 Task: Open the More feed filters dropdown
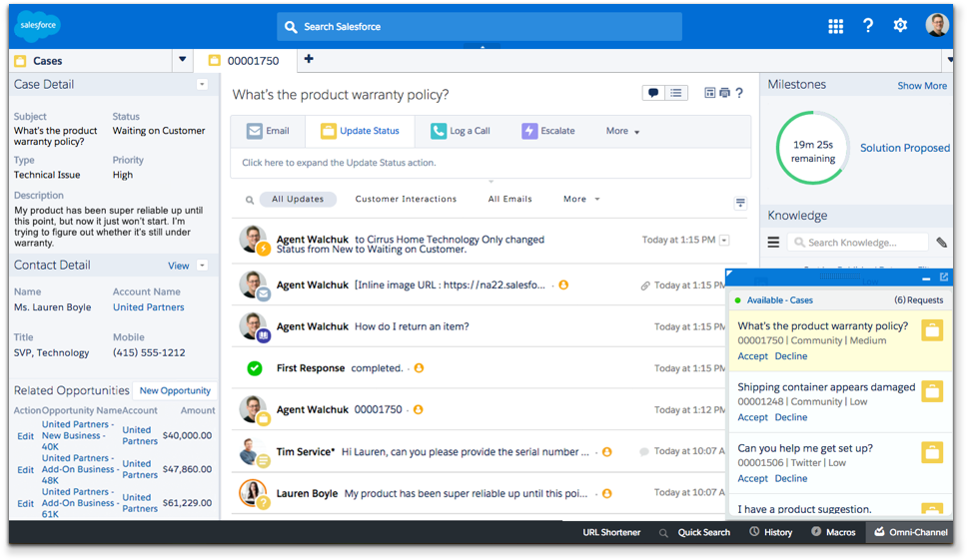click(x=581, y=199)
